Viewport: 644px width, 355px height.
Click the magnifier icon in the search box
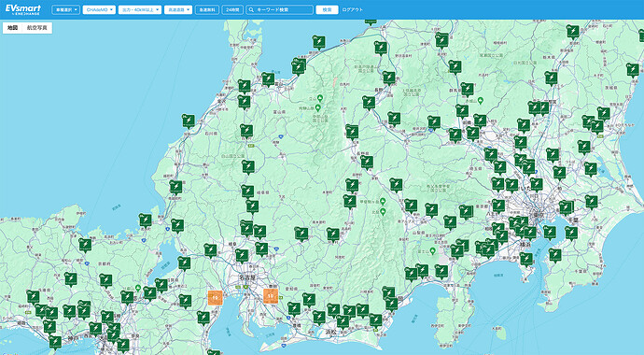tap(251, 10)
